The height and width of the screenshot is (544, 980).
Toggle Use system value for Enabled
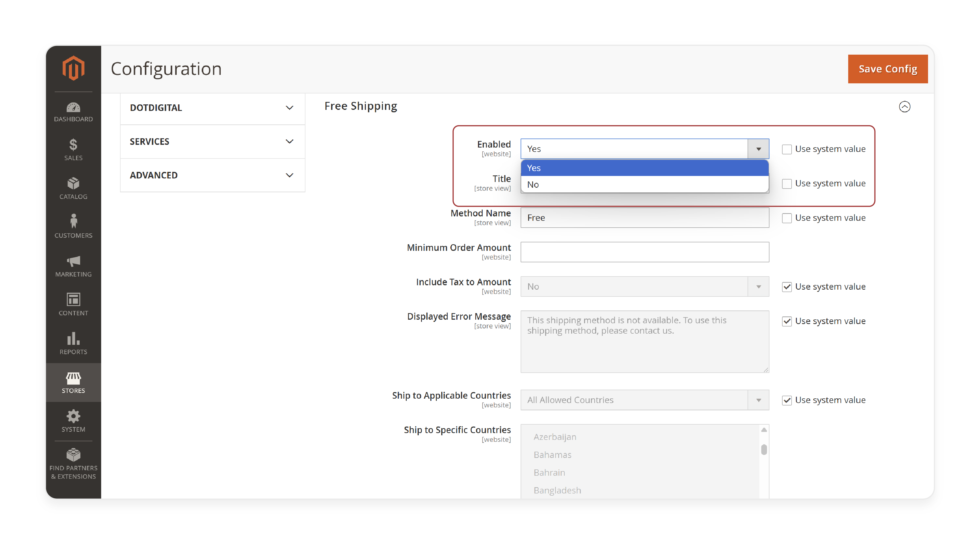click(x=787, y=149)
